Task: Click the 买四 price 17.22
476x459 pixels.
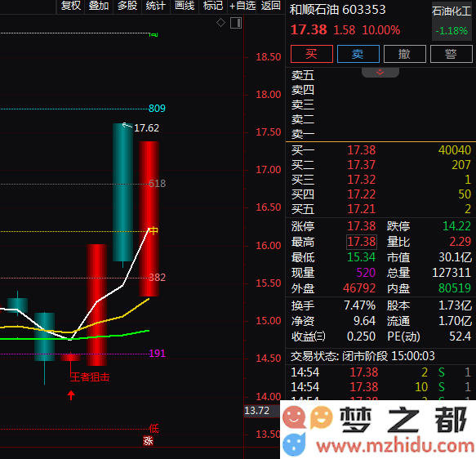Action: pos(361,194)
